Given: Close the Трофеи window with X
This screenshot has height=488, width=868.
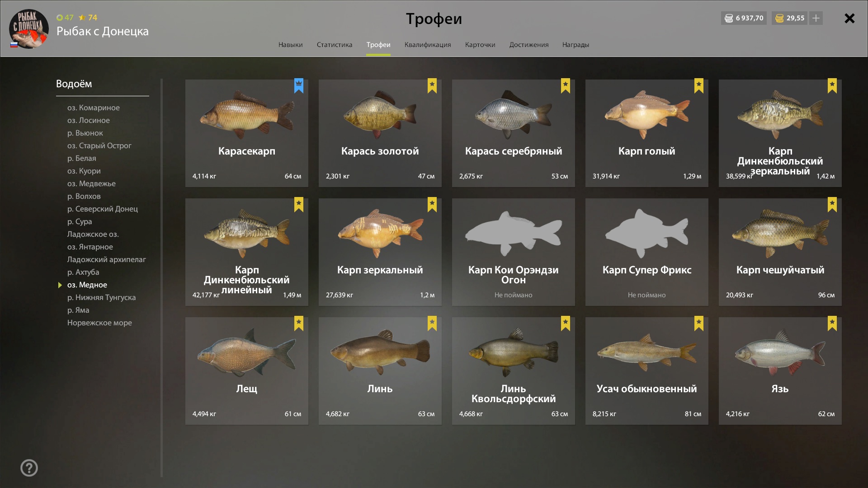Looking at the screenshot, I should click(849, 18).
